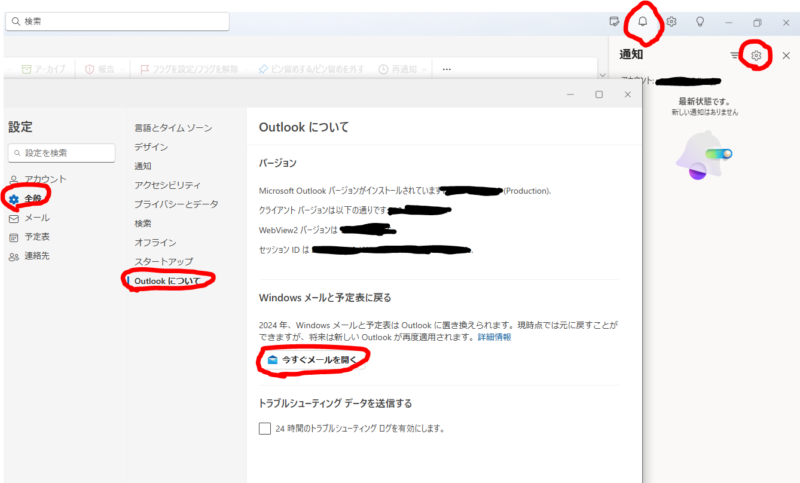Click the Outlook について heading text
Screen dimensions: 800x483
pos(304,127)
